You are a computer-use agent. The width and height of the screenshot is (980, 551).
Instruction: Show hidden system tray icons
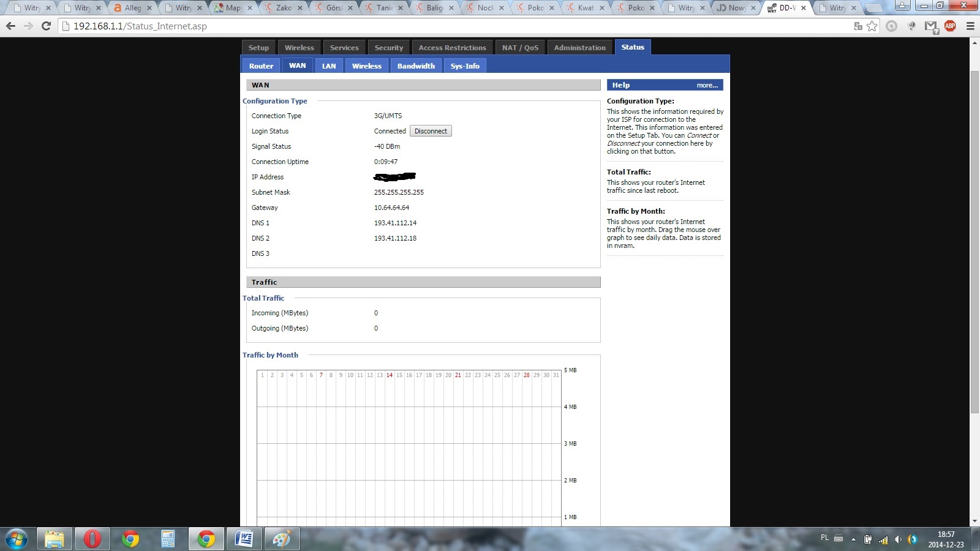[x=853, y=539]
